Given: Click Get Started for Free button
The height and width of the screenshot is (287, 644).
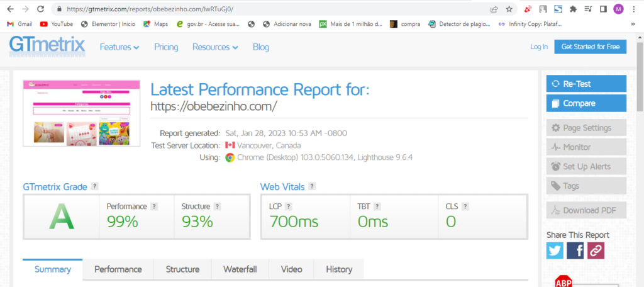Looking at the screenshot, I should click(x=590, y=47).
